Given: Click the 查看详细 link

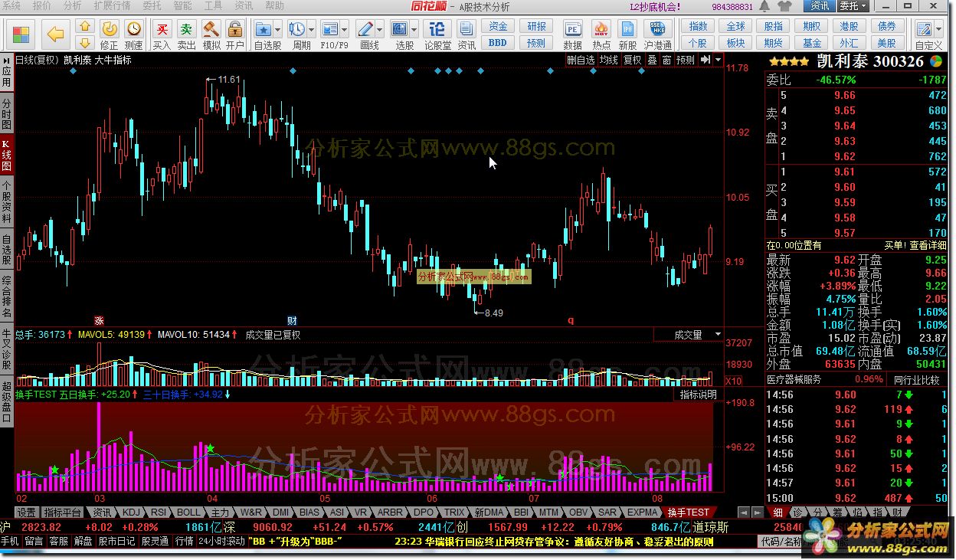Looking at the screenshot, I should (x=928, y=245).
